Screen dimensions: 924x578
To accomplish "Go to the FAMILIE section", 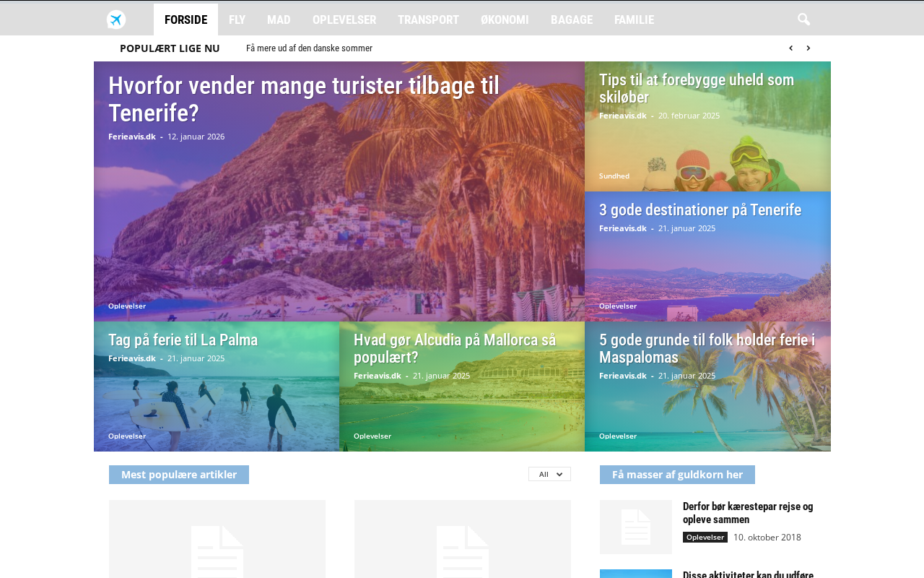I will point(634,20).
